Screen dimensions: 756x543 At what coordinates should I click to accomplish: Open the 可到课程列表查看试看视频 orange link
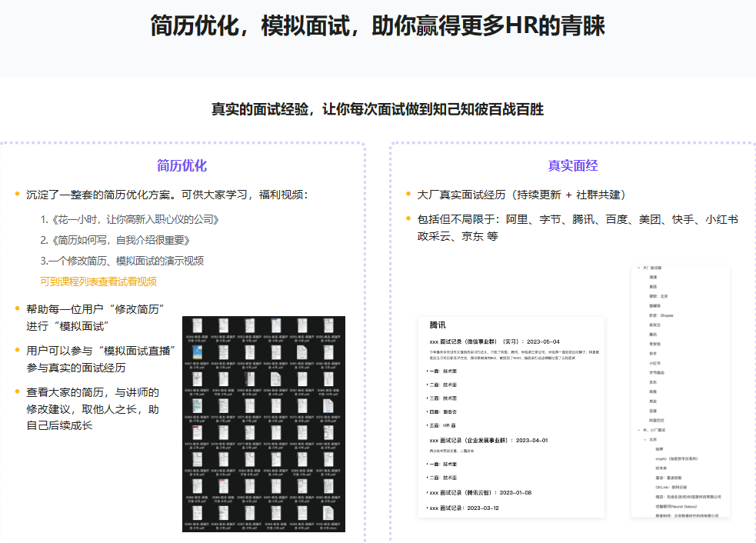98,281
